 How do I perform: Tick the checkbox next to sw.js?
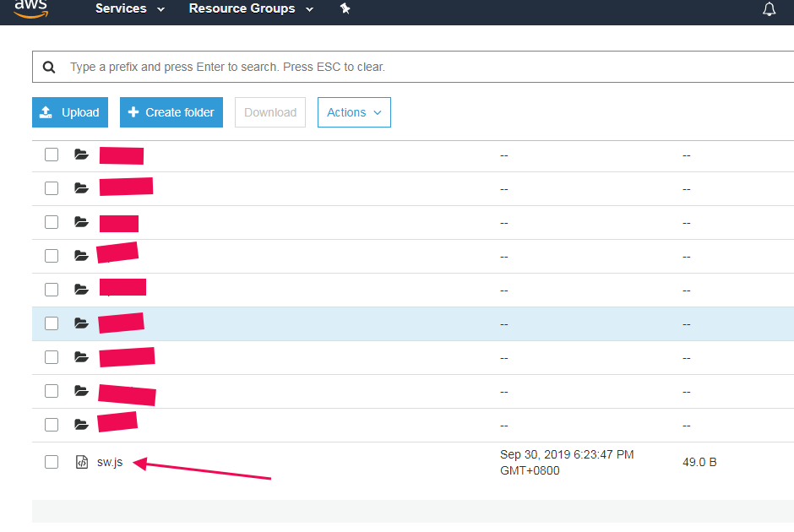pos(52,462)
